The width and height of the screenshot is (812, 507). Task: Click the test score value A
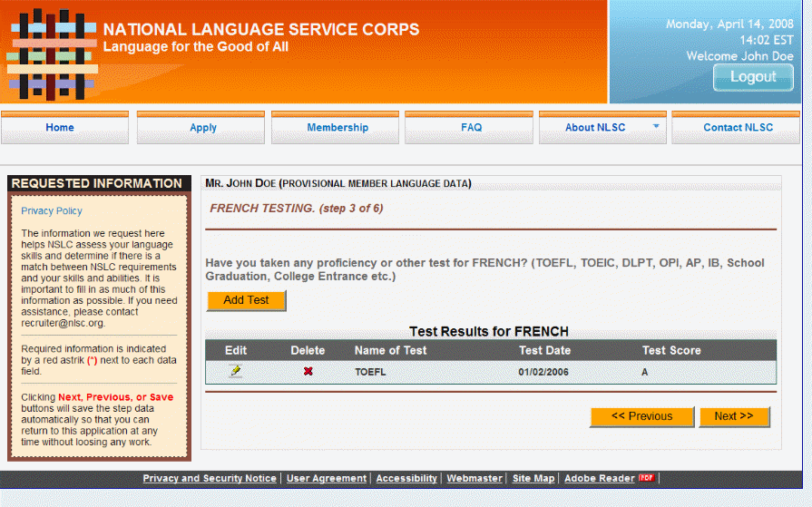645,372
